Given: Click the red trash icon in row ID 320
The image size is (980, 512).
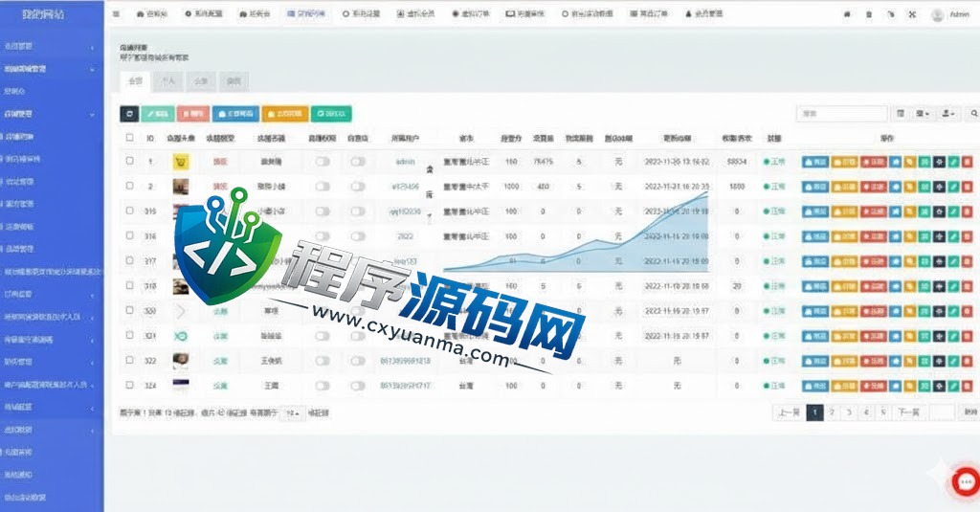Looking at the screenshot, I should click(x=968, y=311).
